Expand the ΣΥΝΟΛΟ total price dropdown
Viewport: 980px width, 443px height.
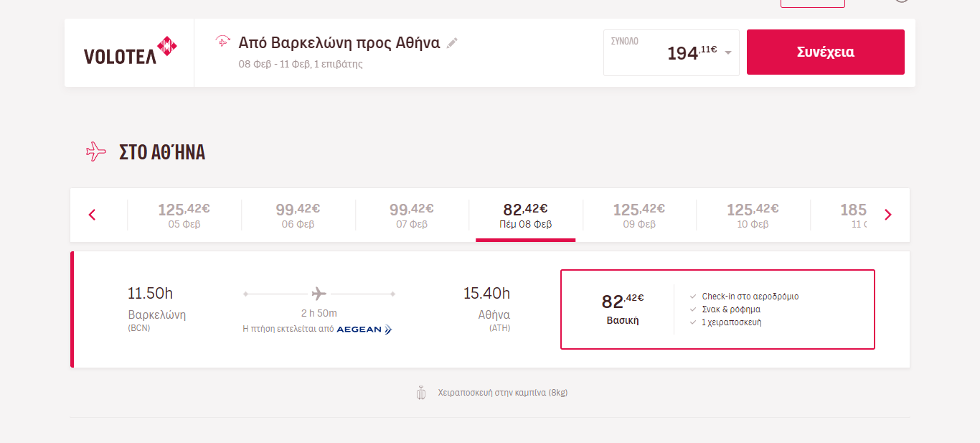coord(728,52)
